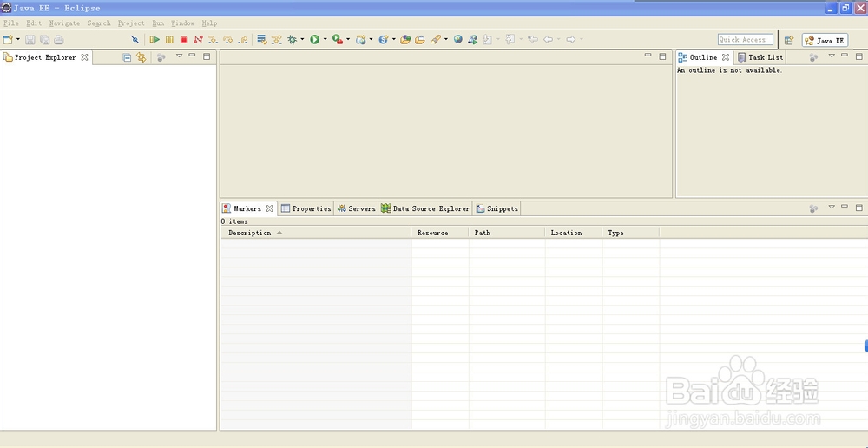
Task: Open dropdown next to New Server icon
Action: click(x=371, y=39)
